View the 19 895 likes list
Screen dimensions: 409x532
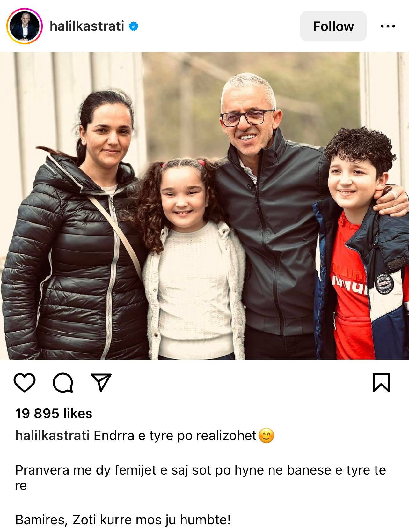(54, 414)
